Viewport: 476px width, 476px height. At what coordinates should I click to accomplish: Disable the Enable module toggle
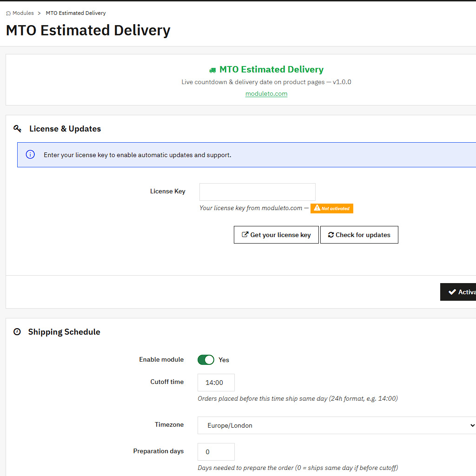pos(205,360)
